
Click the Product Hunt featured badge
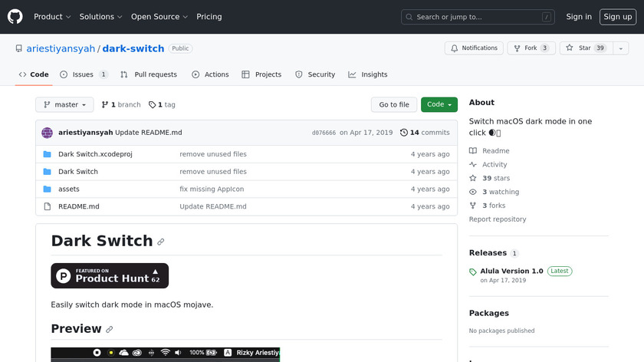click(x=110, y=275)
